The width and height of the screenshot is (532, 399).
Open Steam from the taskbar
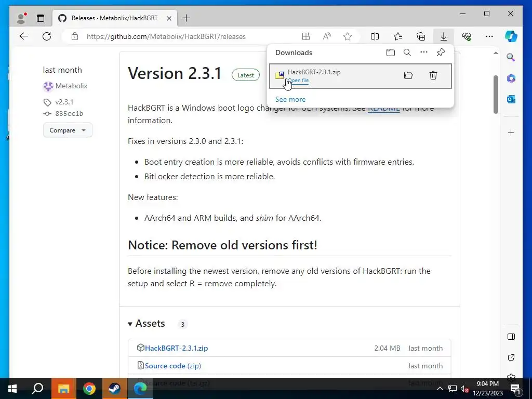[114, 389]
